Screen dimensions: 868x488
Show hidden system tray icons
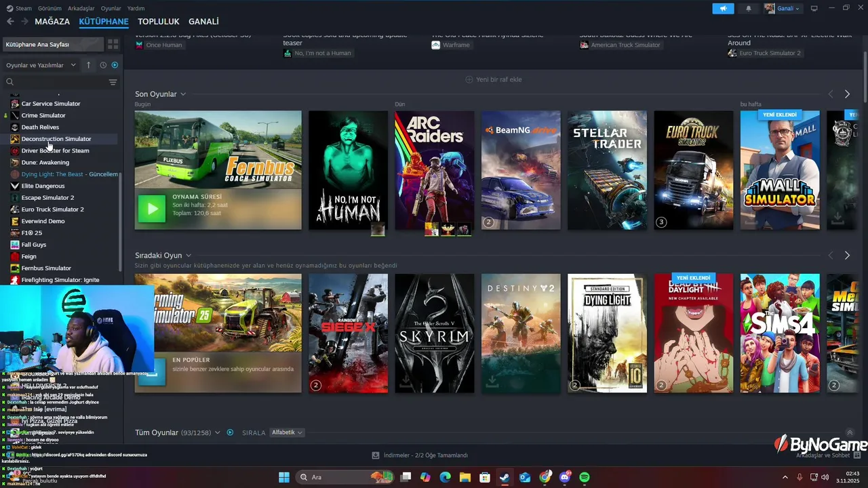(x=785, y=477)
